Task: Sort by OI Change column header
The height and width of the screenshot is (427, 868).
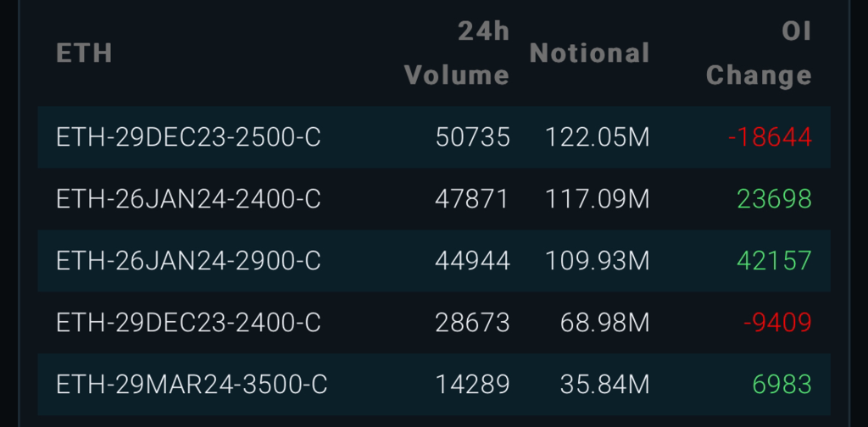Action: (759, 53)
